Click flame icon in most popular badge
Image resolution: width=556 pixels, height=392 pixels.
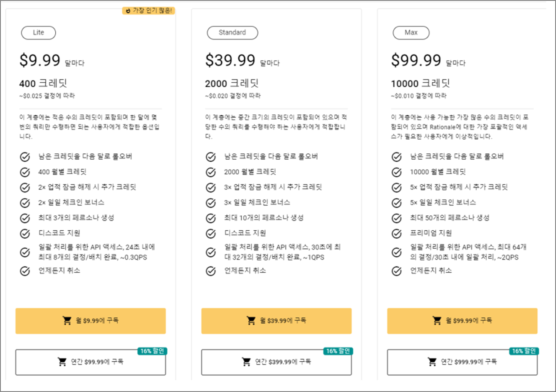pos(128,11)
